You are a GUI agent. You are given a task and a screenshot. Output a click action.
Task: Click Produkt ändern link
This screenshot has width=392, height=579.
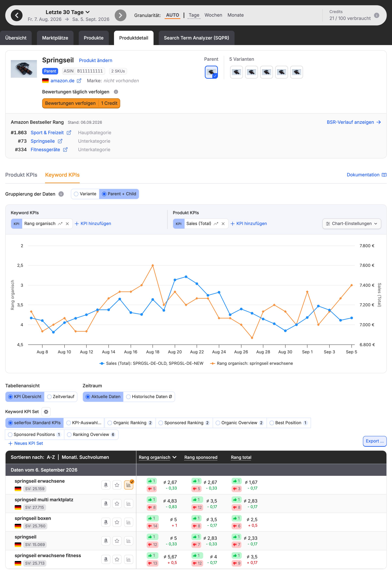click(x=95, y=60)
